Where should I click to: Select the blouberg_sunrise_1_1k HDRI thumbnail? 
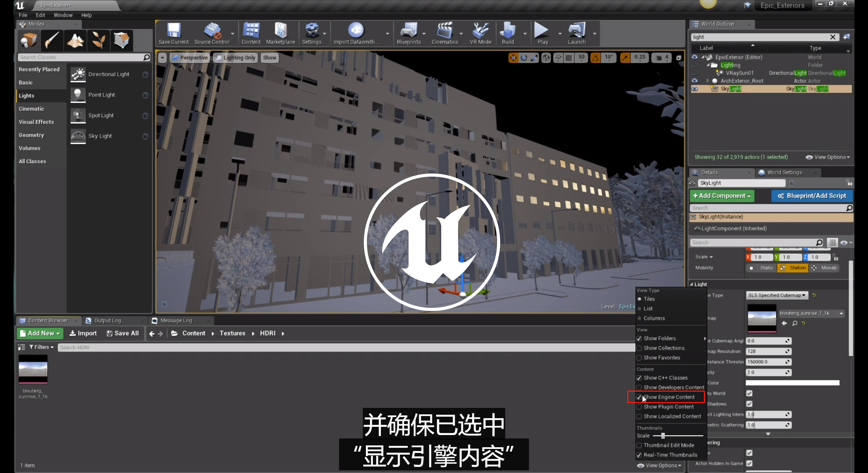click(33, 370)
